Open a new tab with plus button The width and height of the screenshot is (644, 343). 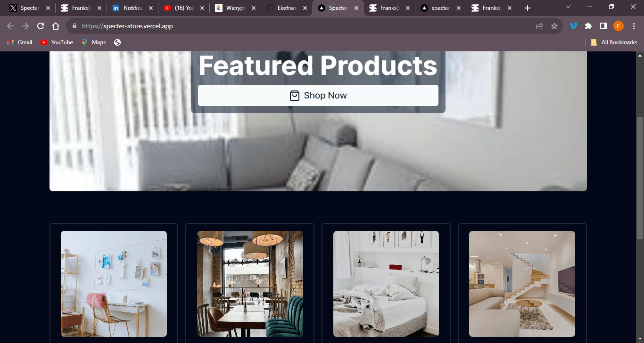(528, 8)
